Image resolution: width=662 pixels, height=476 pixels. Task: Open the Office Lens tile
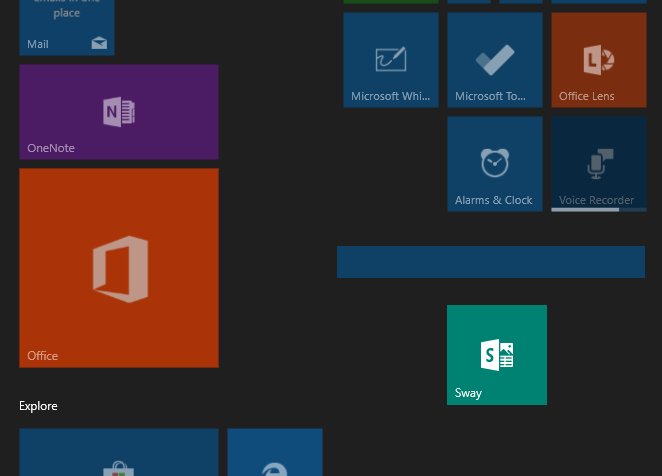pyautogui.click(x=599, y=60)
